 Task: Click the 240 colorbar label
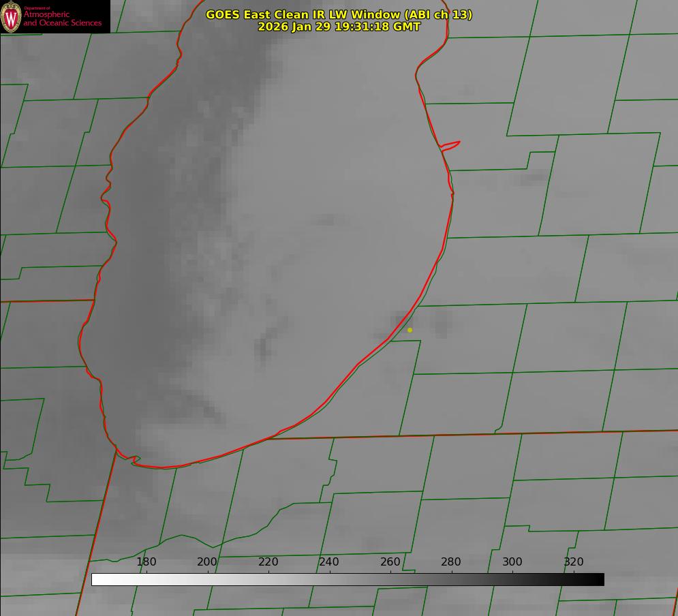329,561
